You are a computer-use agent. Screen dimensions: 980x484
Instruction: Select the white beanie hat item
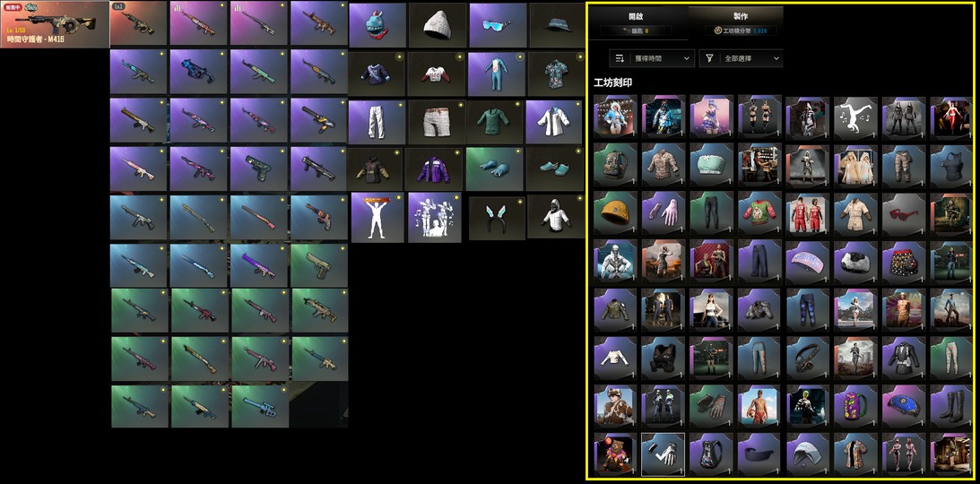pyautogui.click(x=438, y=25)
